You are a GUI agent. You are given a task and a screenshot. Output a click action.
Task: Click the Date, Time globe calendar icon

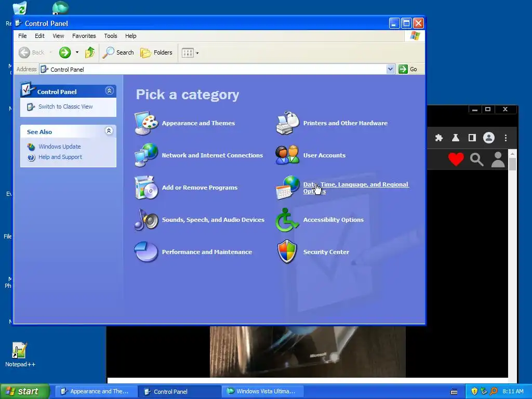click(x=288, y=187)
